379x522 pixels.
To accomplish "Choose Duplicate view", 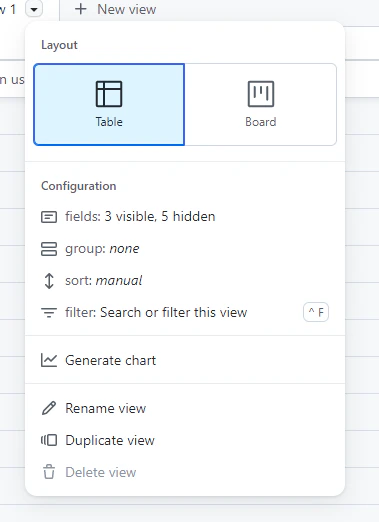I will (185, 440).
